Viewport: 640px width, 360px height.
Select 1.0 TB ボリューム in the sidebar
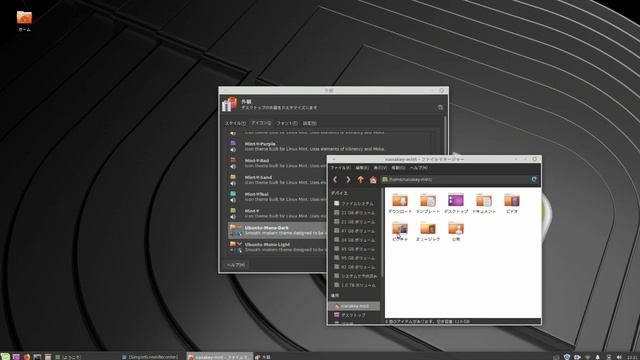(x=354, y=285)
